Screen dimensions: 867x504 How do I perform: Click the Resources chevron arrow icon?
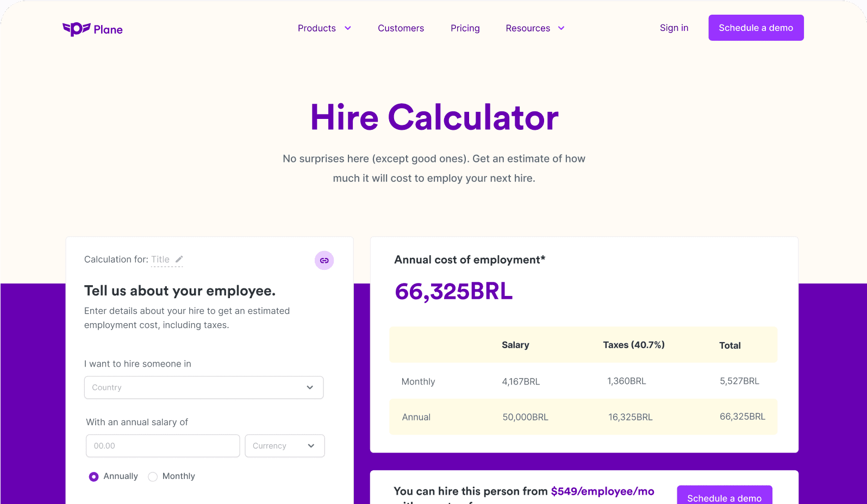[562, 28]
